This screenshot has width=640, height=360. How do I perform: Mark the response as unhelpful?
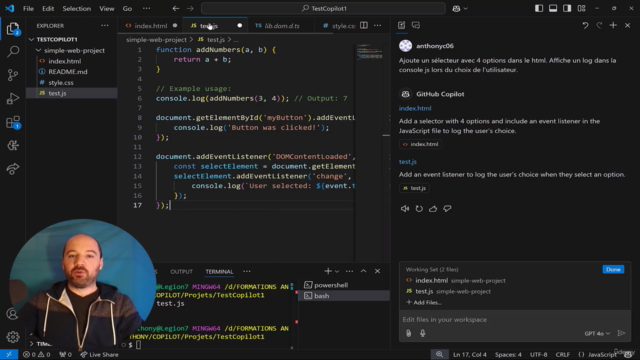447,209
